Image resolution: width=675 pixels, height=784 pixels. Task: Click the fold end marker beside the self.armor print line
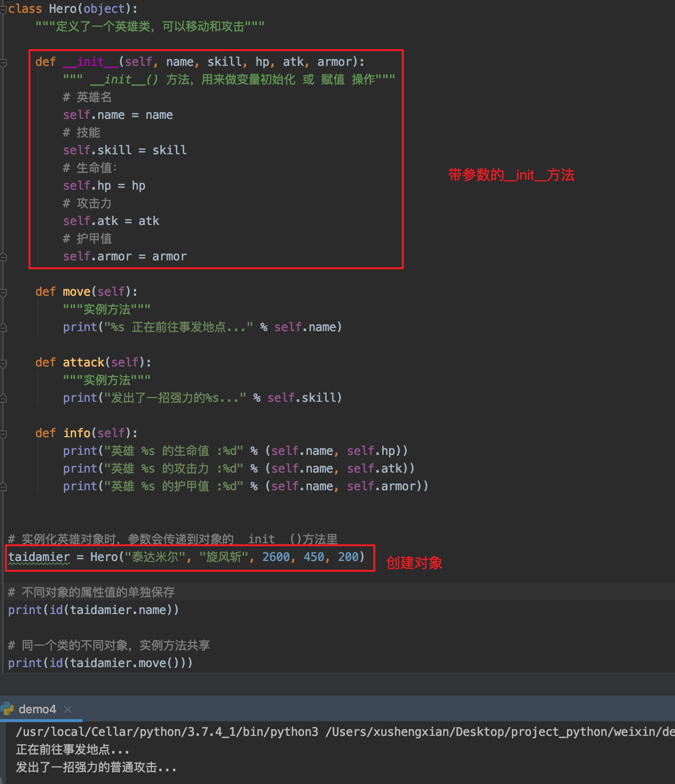pyautogui.click(x=3, y=486)
